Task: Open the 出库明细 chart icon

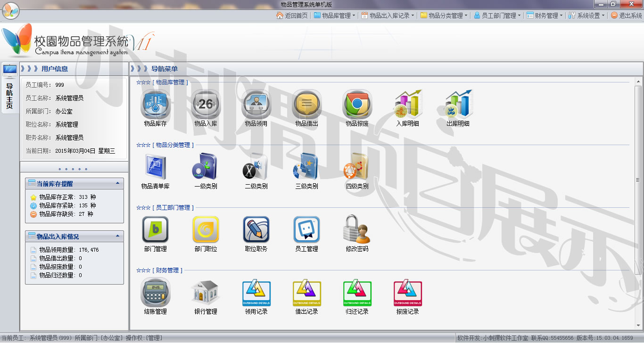Action: [458, 105]
